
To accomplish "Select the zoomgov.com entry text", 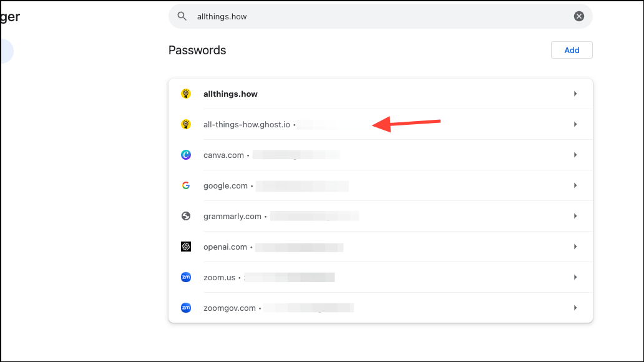I will (230, 308).
